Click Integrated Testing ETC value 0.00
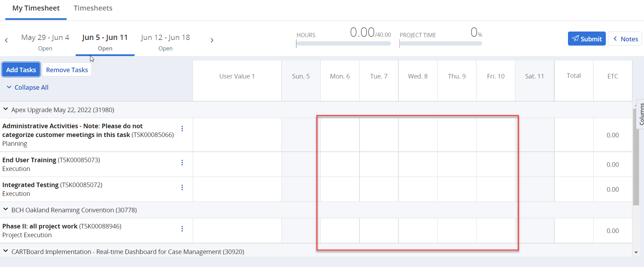Image resolution: width=644 pixels, height=267 pixels. (x=613, y=189)
